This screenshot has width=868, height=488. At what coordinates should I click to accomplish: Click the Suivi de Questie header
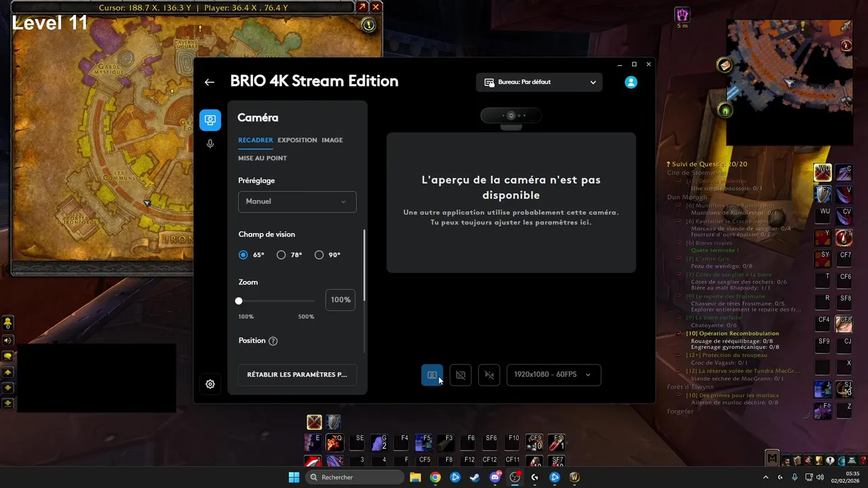pyautogui.click(x=707, y=164)
